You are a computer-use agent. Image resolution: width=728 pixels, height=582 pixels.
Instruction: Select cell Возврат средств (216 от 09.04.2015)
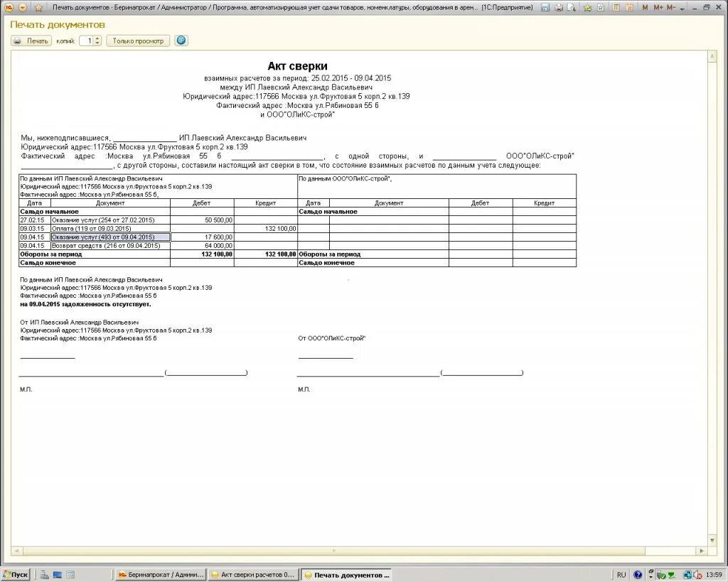[110, 245]
